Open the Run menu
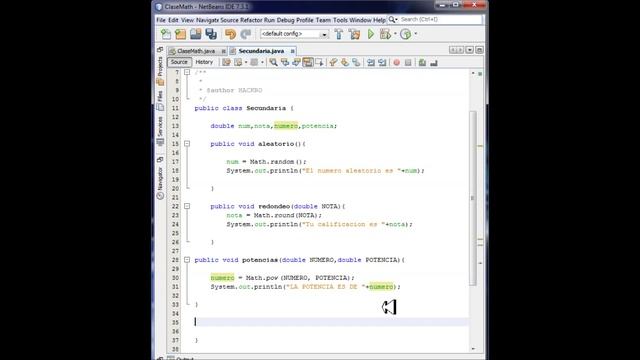 click(x=269, y=20)
